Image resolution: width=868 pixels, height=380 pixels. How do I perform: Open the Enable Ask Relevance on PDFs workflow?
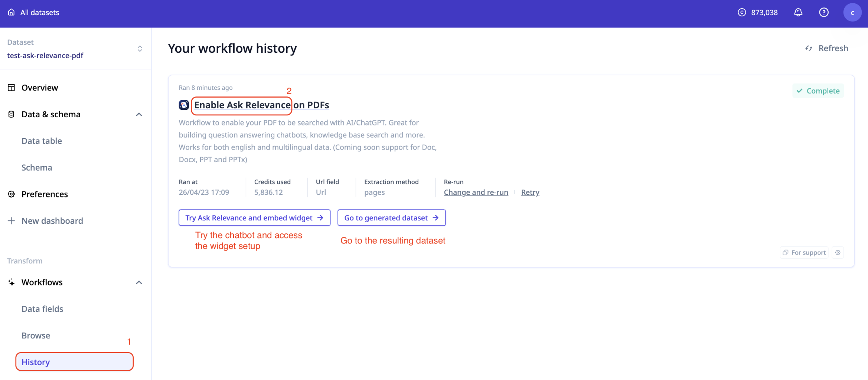262,105
